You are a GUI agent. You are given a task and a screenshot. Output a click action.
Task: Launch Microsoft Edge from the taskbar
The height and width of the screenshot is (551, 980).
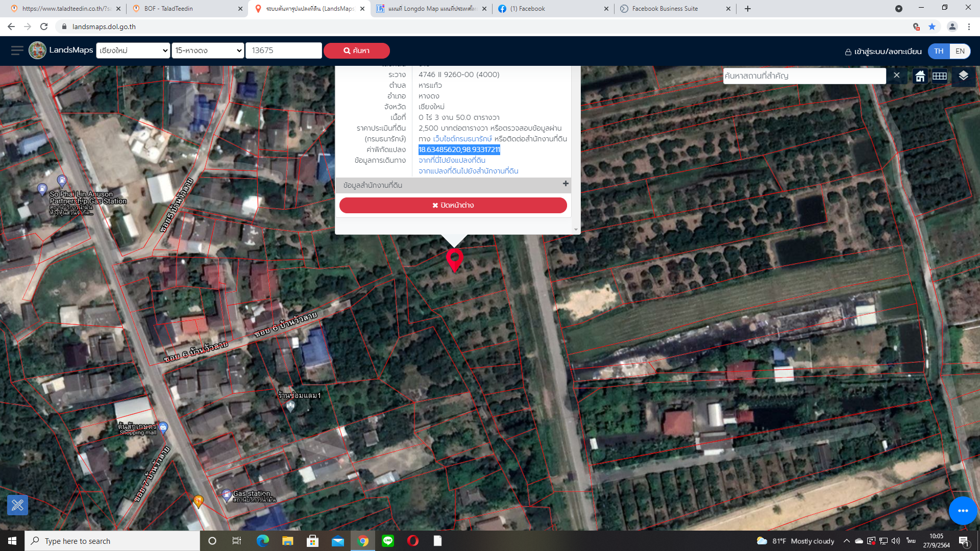(x=262, y=541)
